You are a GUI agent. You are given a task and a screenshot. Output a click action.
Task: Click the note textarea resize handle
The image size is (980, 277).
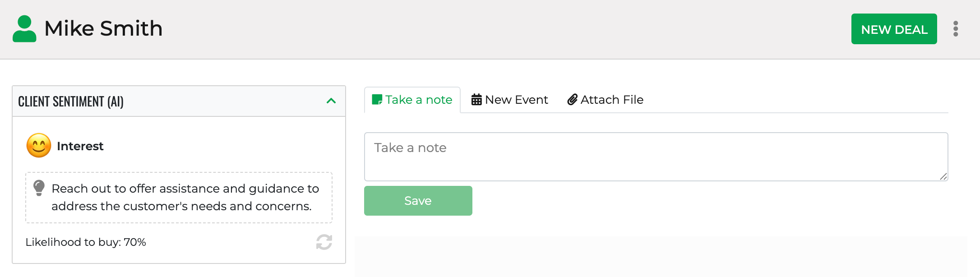coord(943,177)
